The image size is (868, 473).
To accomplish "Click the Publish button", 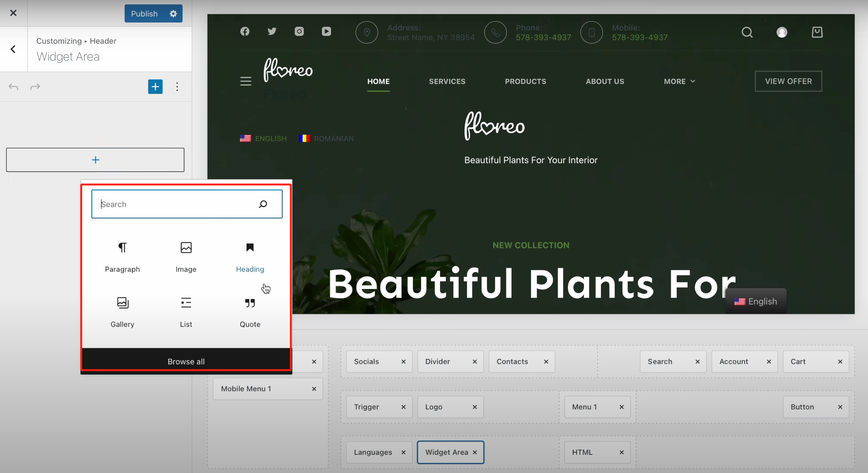I will [144, 13].
